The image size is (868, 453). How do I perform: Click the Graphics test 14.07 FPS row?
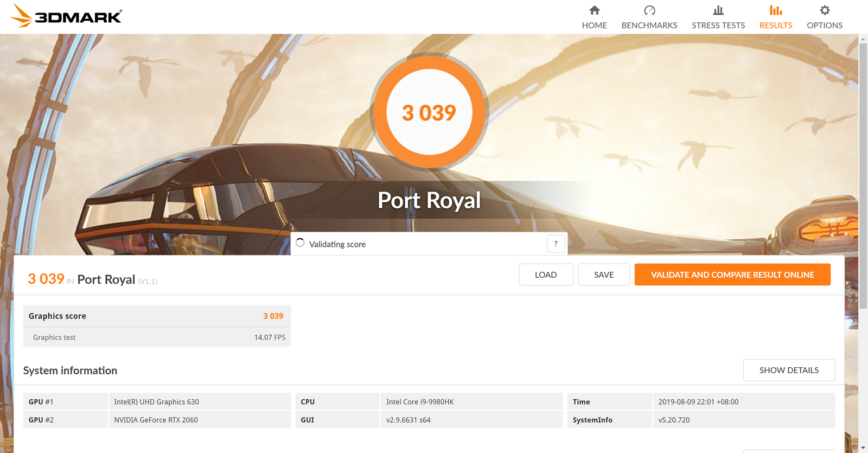click(156, 337)
